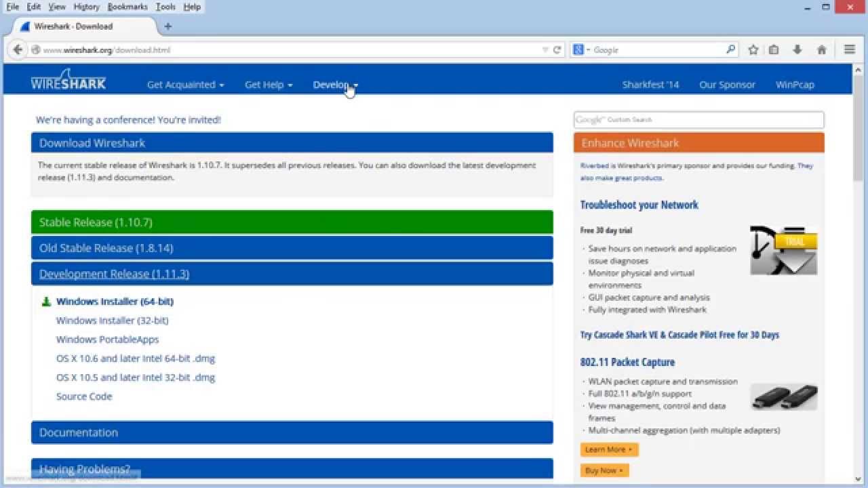The width and height of the screenshot is (868, 488).
Task: Open the Develop dropdown menu
Action: [336, 85]
